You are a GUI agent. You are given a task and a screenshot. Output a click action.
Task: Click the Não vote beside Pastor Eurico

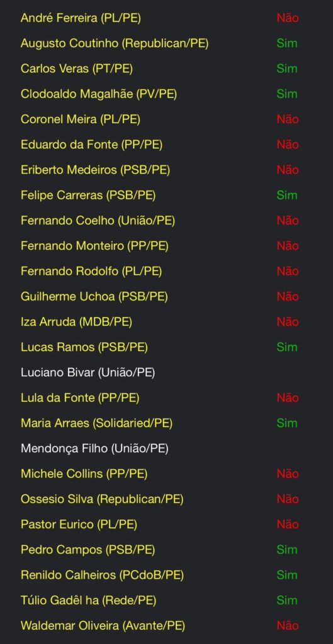click(288, 525)
